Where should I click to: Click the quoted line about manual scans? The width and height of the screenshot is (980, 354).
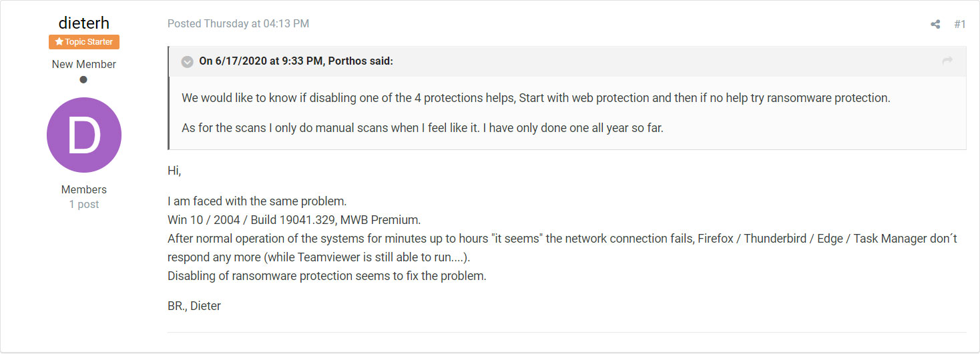(422, 128)
